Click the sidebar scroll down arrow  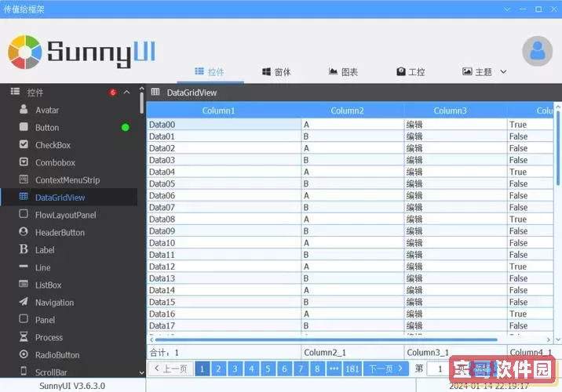141,372
